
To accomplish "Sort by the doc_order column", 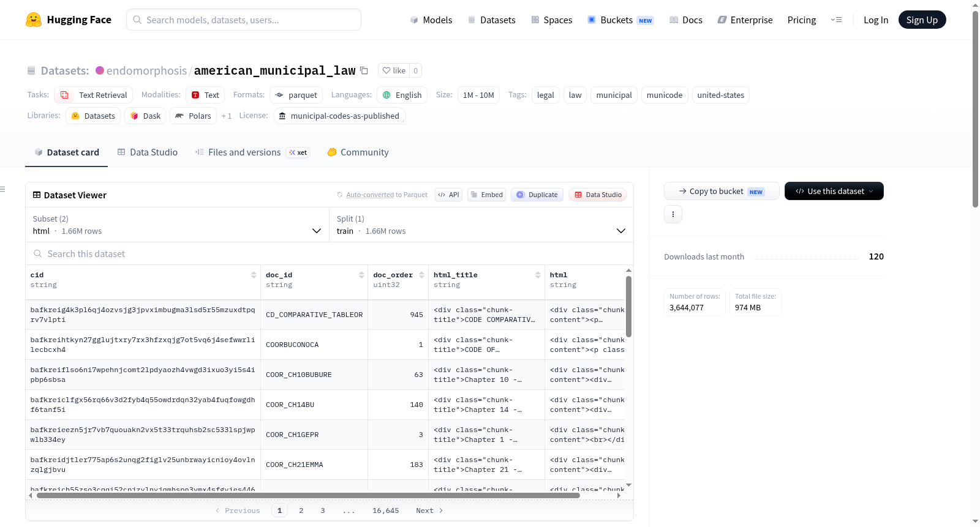I will 421,275.
